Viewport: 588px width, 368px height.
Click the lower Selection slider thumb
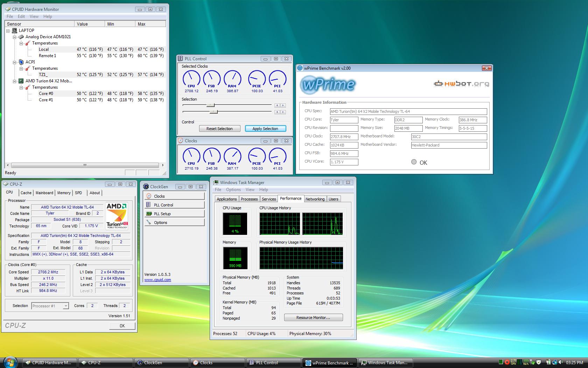tap(213, 112)
